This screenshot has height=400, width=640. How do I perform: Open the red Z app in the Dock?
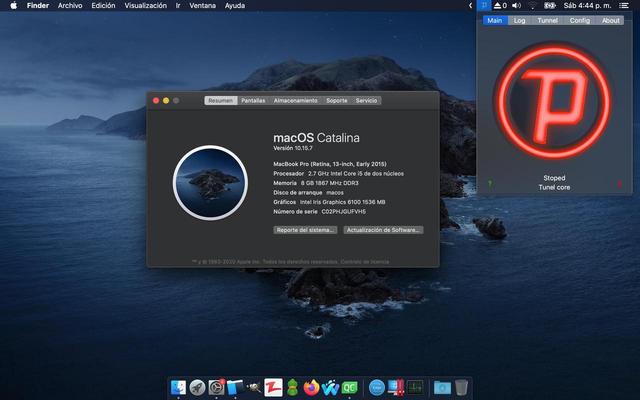pyautogui.click(x=273, y=387)
